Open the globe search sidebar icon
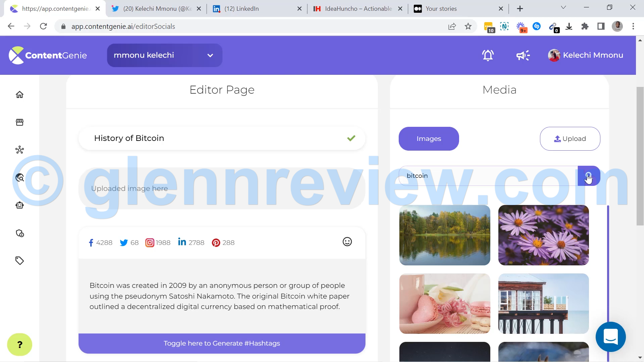The width and height of the screenshot is (644, 362). [19, 177]
